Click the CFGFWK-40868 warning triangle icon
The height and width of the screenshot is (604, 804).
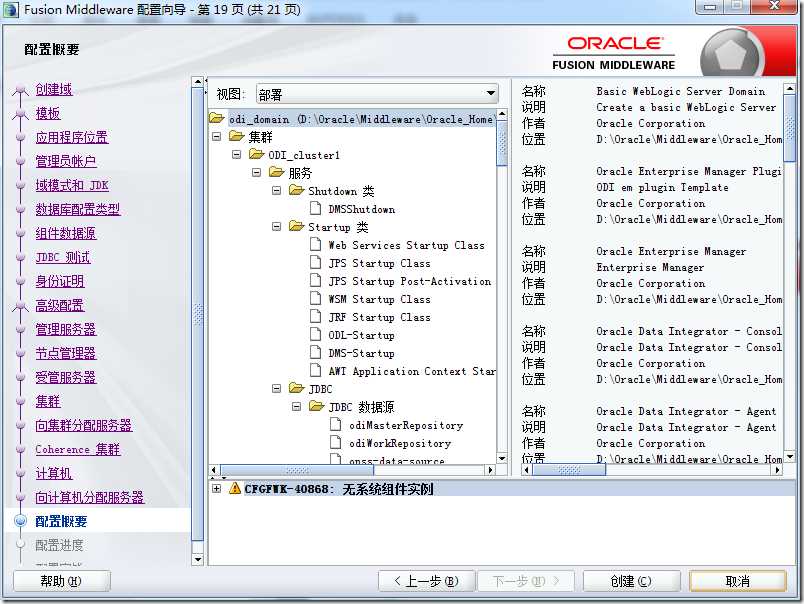(x=235, y=488)
